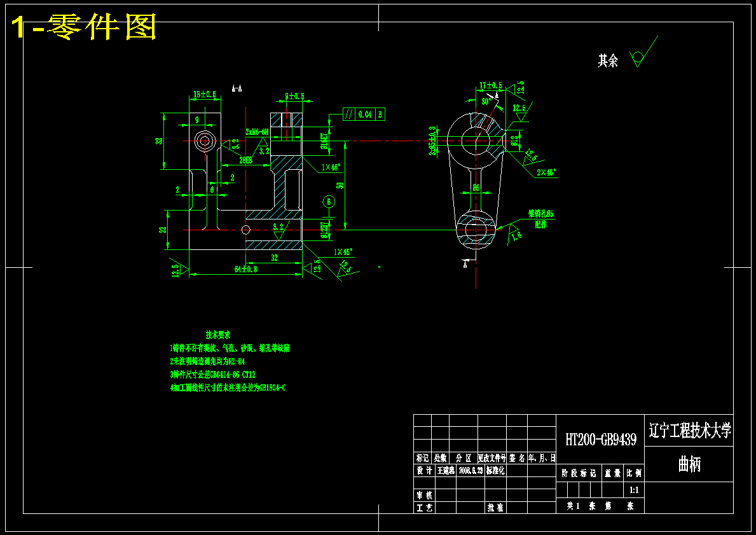Select the "17±0.5" dimension on crank view

point(490,86)
